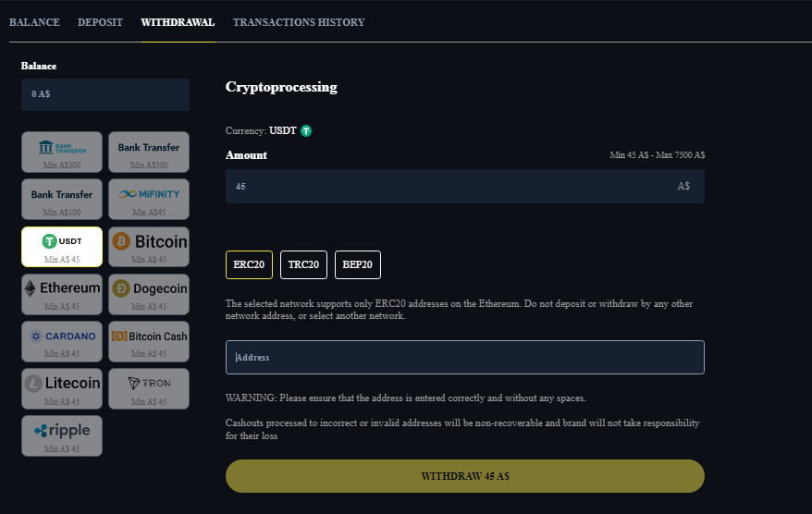Choose the BEP20 network
The image size is (812, 514).
pos(357,264)
